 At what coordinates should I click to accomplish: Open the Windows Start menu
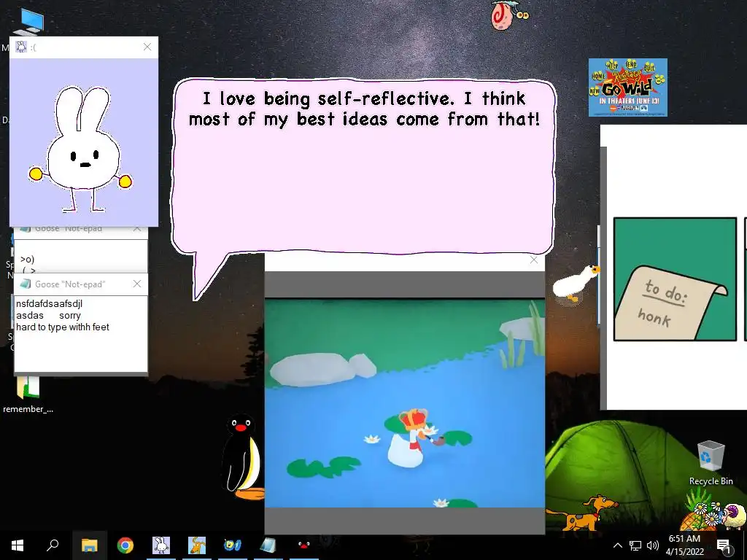[18, 545]
